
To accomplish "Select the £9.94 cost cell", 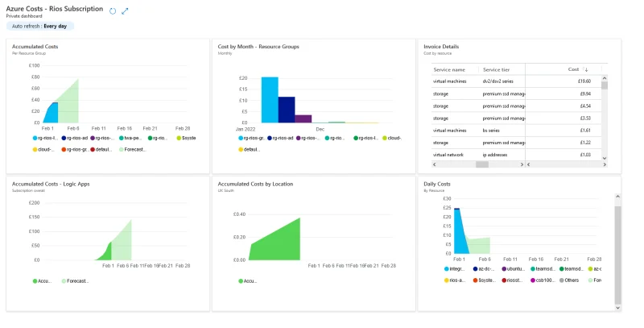I will 585,93.
